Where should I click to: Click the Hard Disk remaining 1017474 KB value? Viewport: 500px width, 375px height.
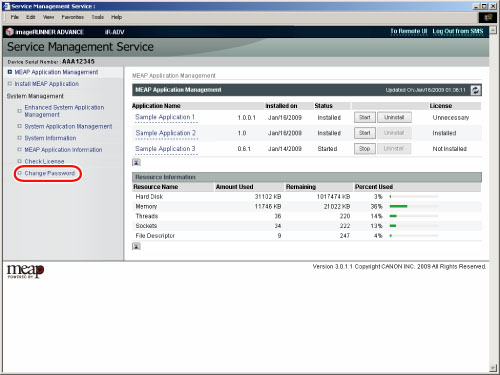click(333, 197)
